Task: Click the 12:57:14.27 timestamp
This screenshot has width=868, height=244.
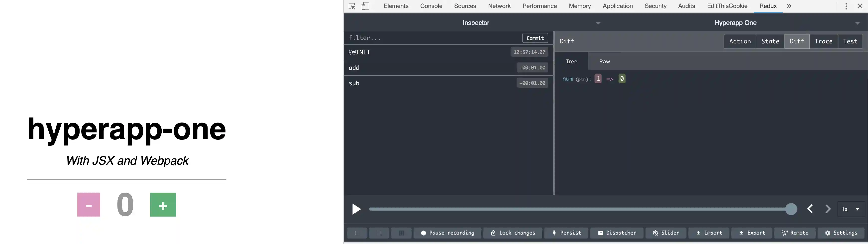Action: point(529,52)
